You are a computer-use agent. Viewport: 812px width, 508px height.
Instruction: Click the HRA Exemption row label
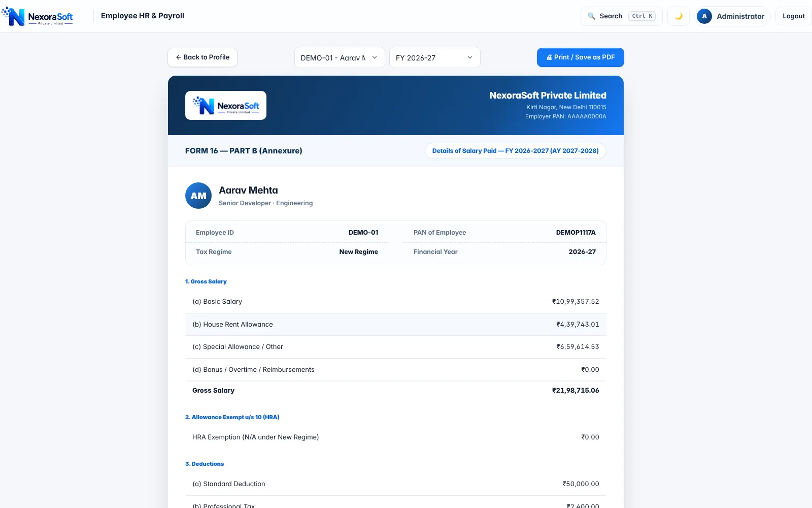tap(255, 437)
